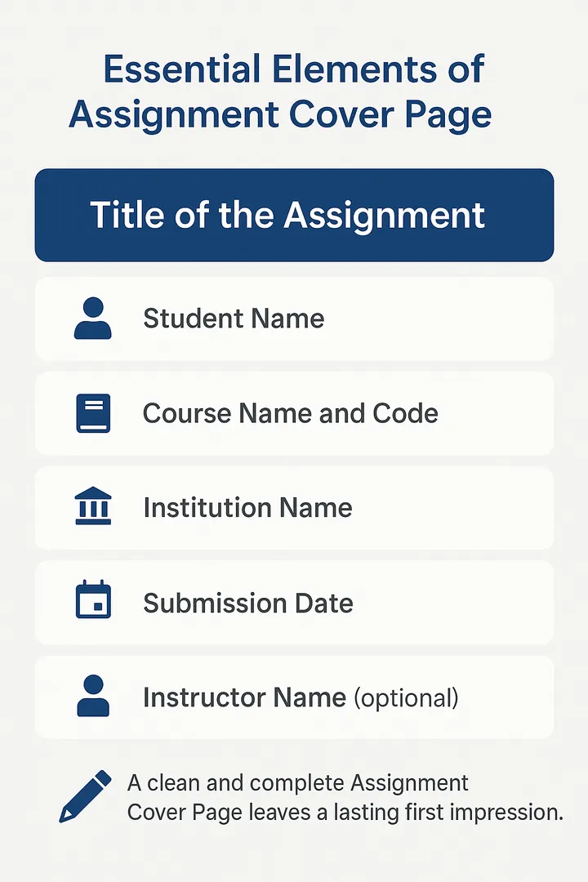
Task: Click the Assignment Cover Page heading line
Action: [280, 115]
